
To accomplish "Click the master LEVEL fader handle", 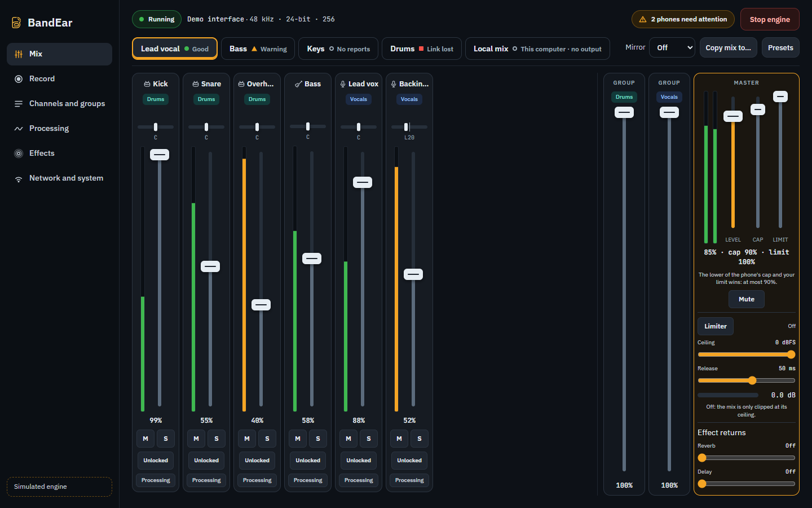I will pos(733,116).
